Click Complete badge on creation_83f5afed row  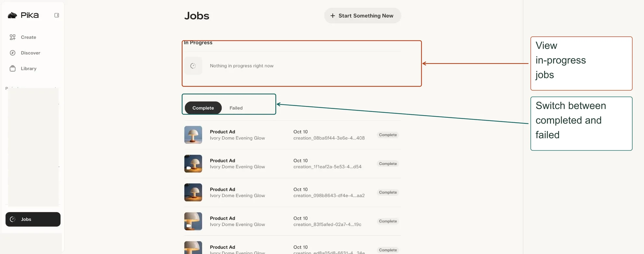pos(388,221)
